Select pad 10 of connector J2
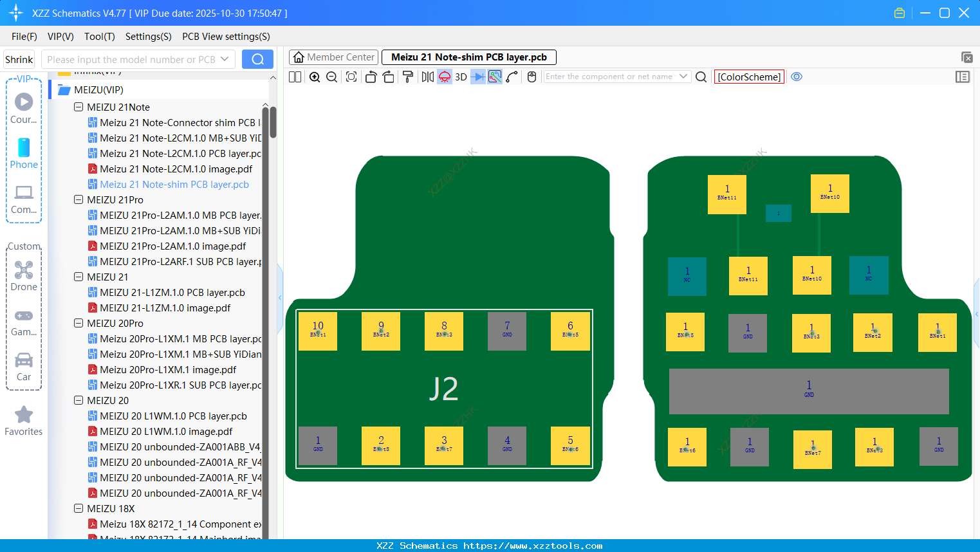Viewport: 980px width, 552px height. (x=318, y=331)
